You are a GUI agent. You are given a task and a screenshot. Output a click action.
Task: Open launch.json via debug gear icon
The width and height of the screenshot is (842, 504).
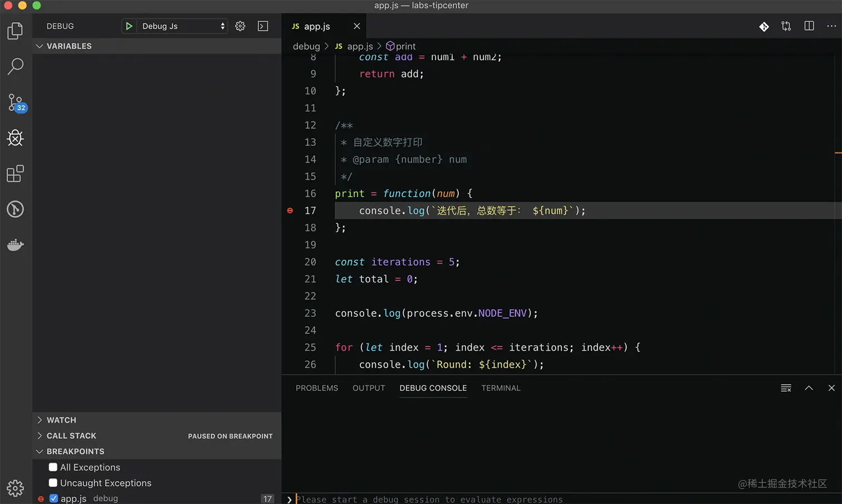pos(240,26)
